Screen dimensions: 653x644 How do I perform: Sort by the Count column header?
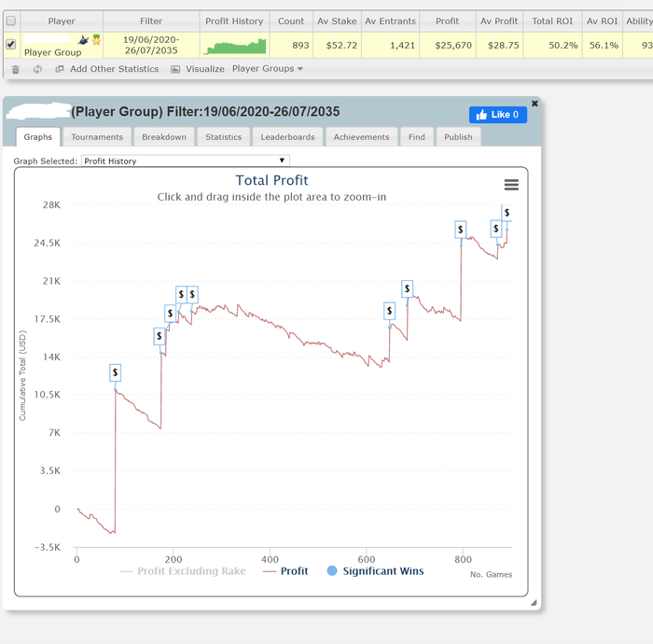291,21
